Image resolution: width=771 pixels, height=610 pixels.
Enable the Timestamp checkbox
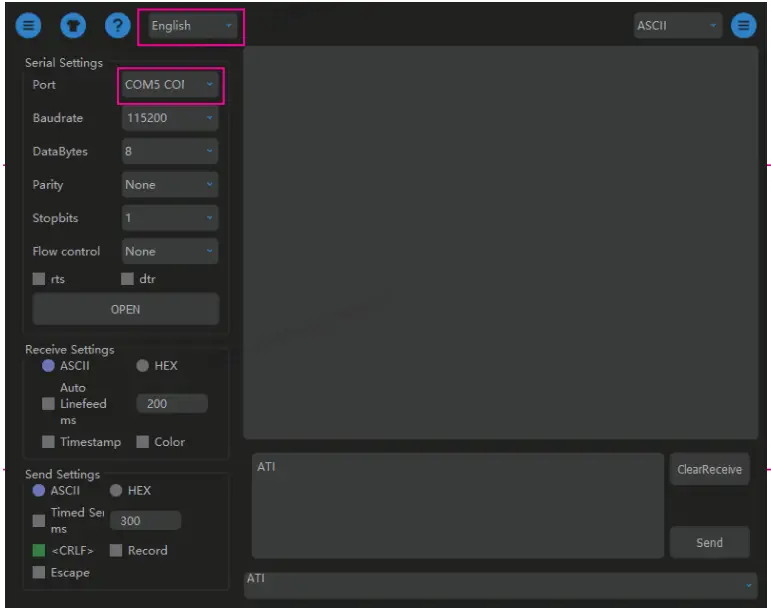click(x=48, y=442)
